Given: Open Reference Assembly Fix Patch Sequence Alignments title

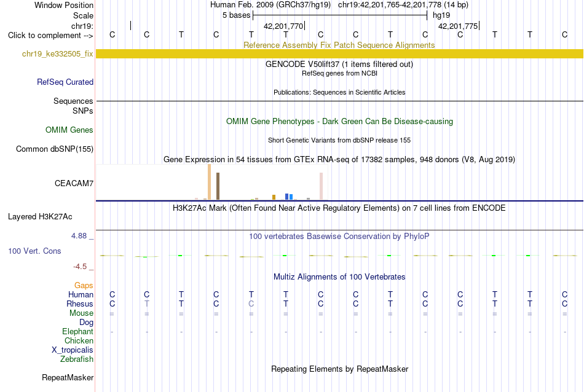Looking at the screenshot, I should tap(339, 45).
